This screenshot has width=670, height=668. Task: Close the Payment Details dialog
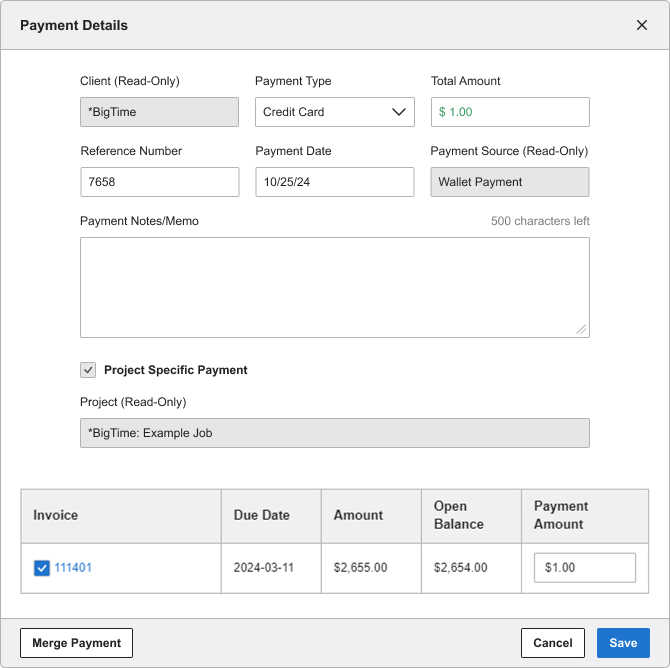tap(641, 25)
